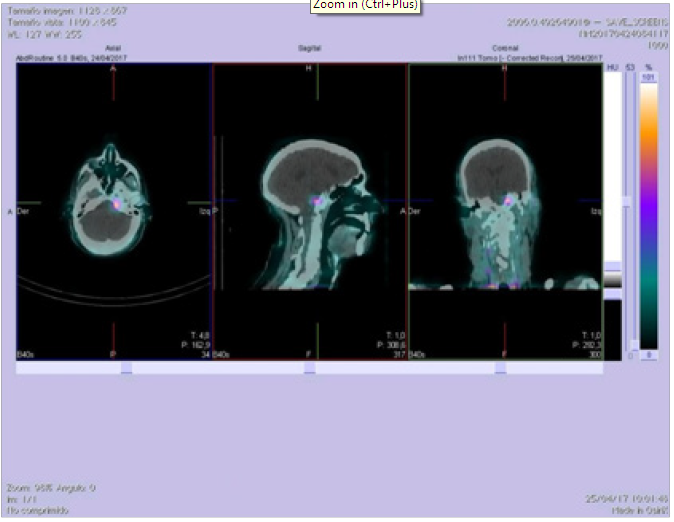Click the Zoom in (Ctrl+Plus) tooltip
The width and height of the screenshot is (674, 522).
pos(365,5)
